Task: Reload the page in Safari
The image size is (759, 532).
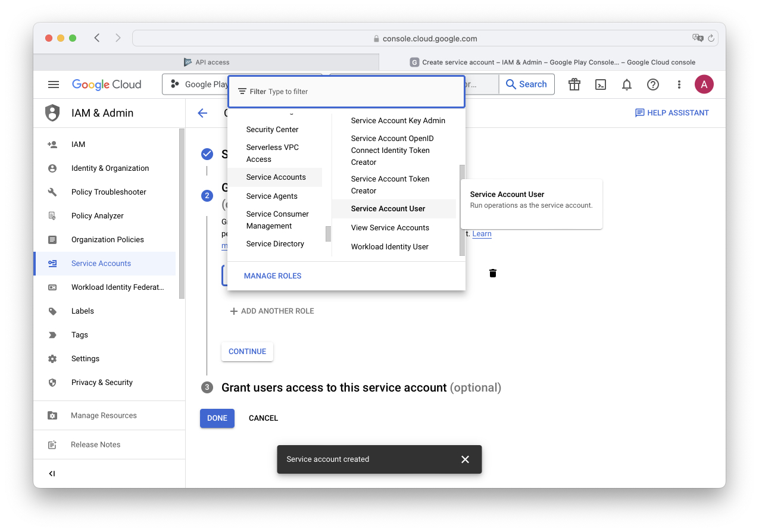Action: (711, 38)
